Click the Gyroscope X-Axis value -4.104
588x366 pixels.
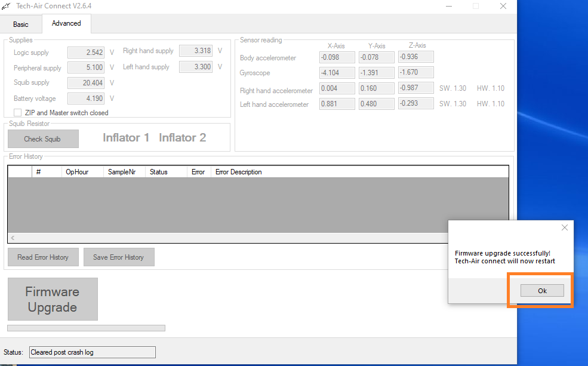(x=337, y=73)
